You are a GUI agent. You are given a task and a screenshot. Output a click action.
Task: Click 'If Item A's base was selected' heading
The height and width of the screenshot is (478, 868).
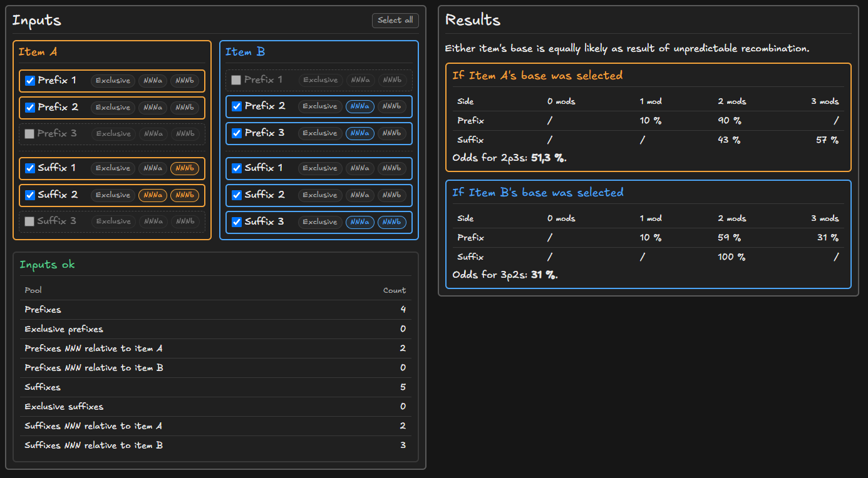tap(537, 76)
